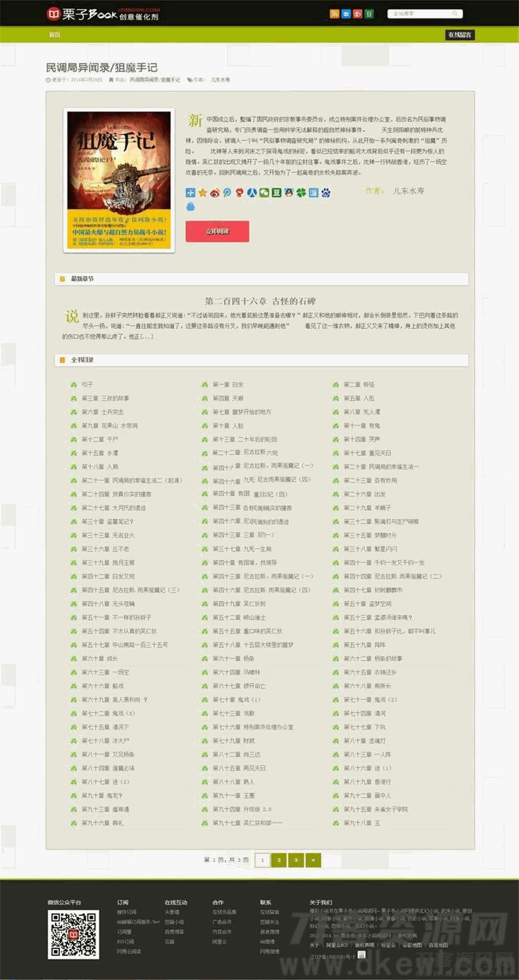Viewport: 519px width, 980px height.
Task: Share via the green WeChat icon
Action: 264,193
